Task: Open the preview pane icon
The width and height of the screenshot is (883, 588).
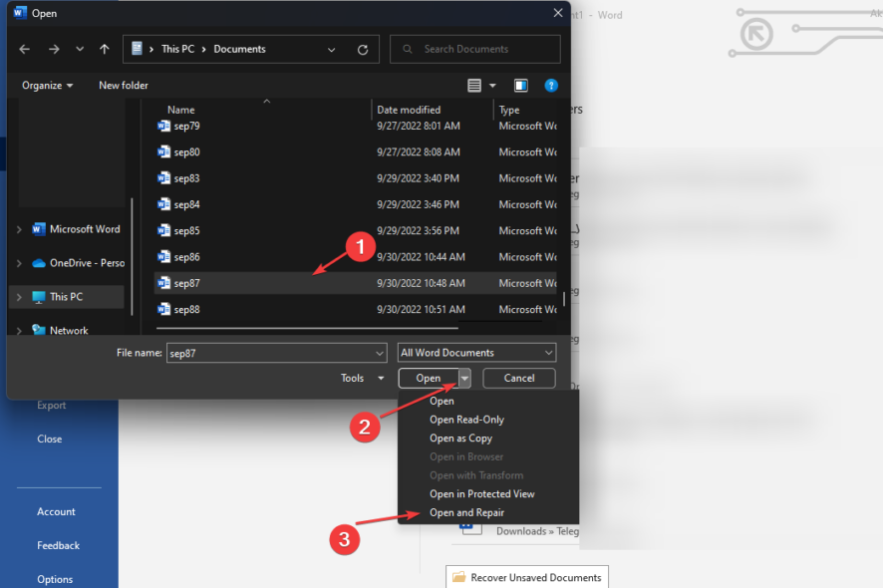Action: 520,86
